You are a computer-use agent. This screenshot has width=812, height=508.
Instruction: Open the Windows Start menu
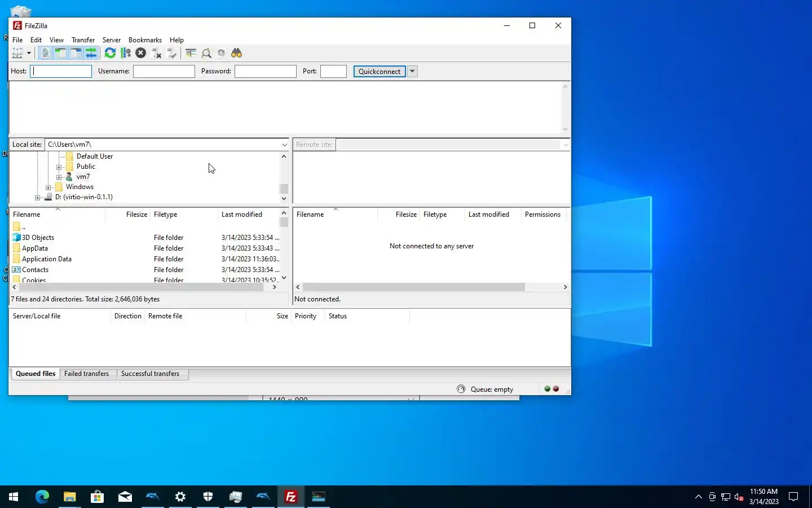click(x=14, y=497)
